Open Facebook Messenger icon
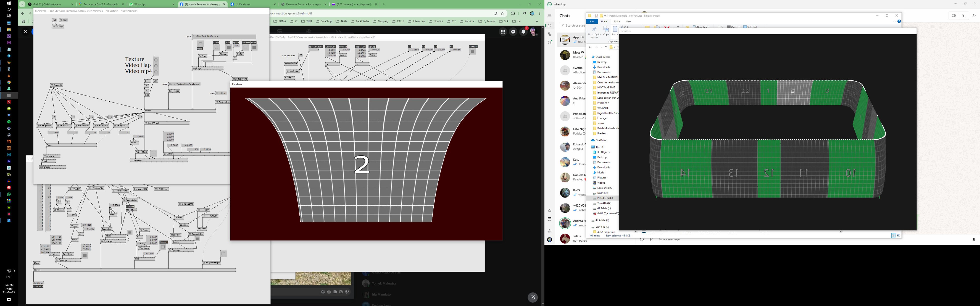 (x=513, y=32)
